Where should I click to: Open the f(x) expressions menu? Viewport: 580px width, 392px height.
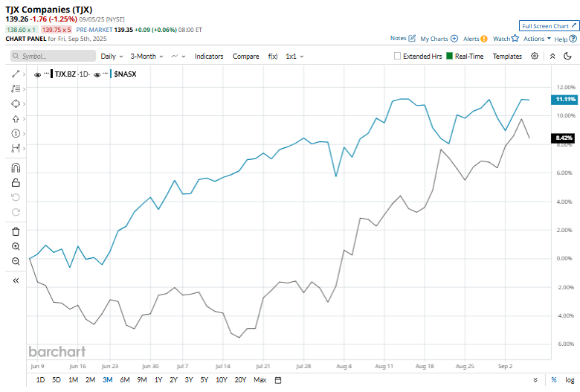tap(273, 57)
